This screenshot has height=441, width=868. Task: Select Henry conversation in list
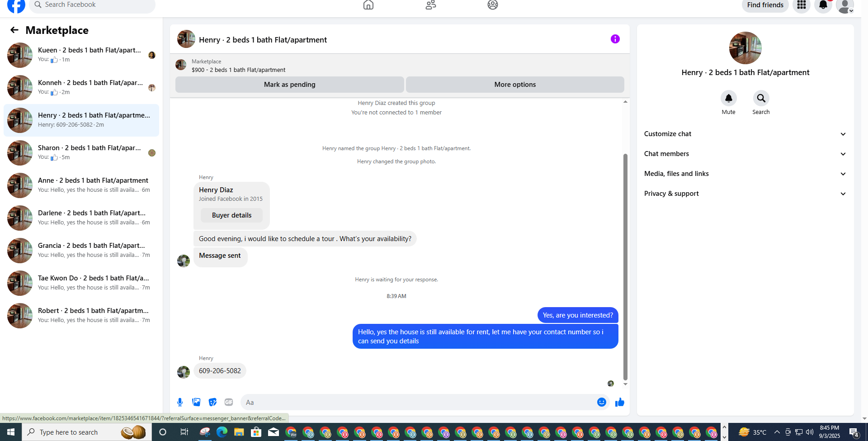[x=81, y=120]
